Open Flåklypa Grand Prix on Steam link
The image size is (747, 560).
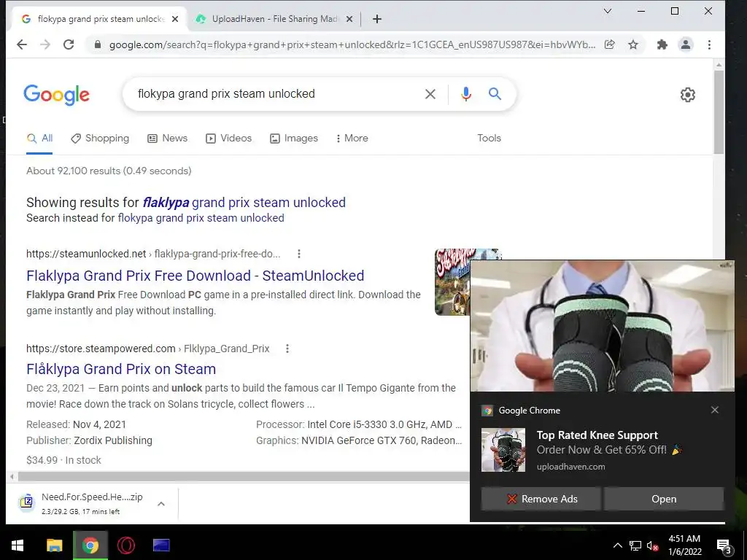pyautogui.click(x=121, y=369)
